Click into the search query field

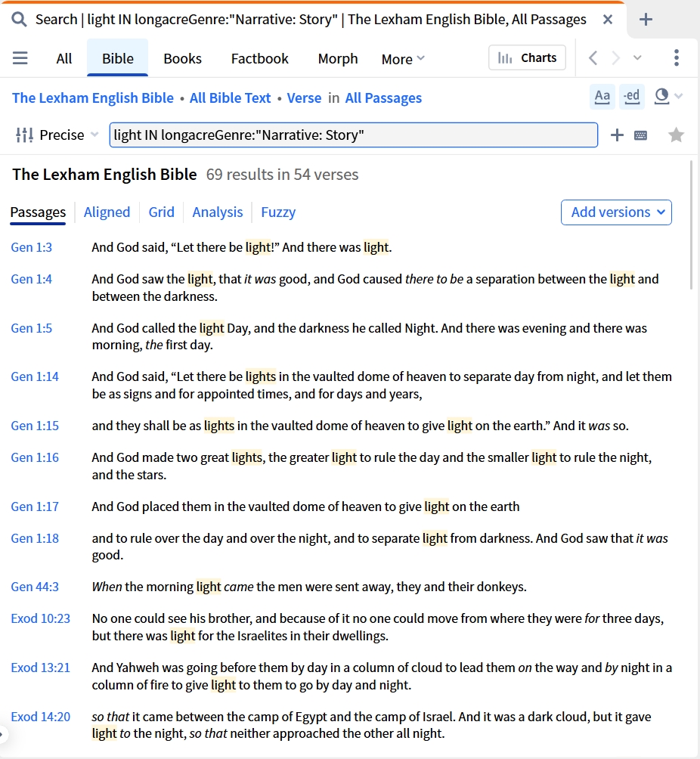tap(353, 135)
